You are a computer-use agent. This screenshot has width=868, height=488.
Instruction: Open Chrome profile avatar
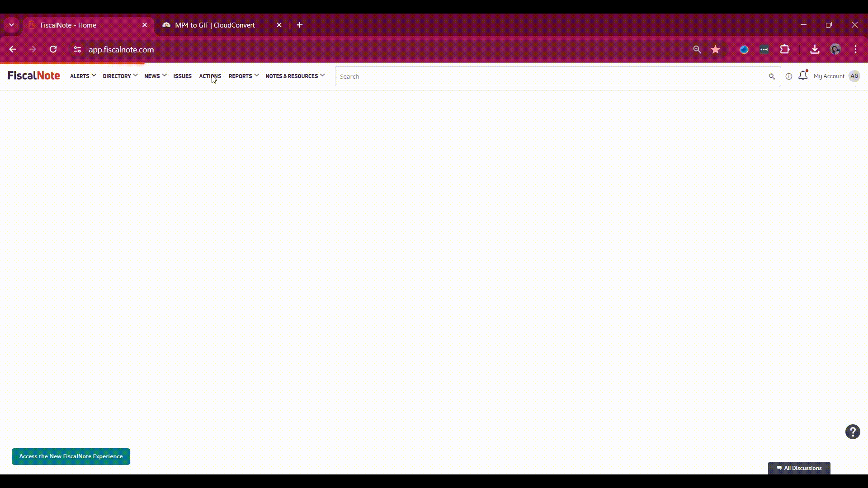coord(835,50)
